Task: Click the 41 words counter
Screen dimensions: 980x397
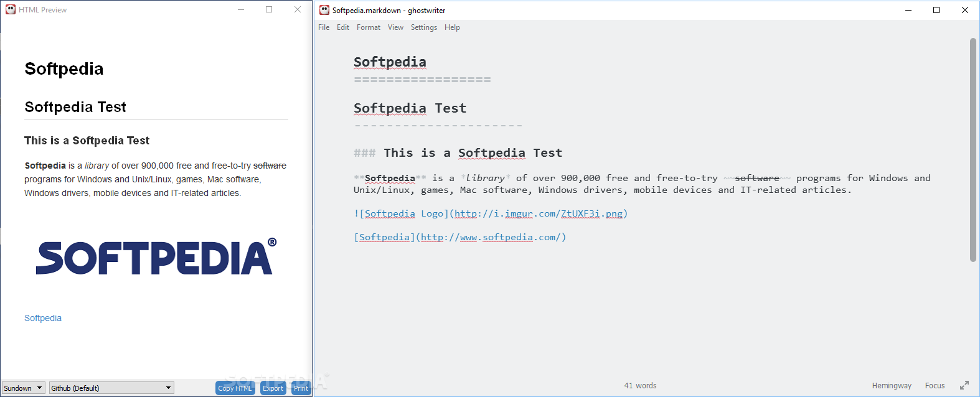Action: (640, 386)
